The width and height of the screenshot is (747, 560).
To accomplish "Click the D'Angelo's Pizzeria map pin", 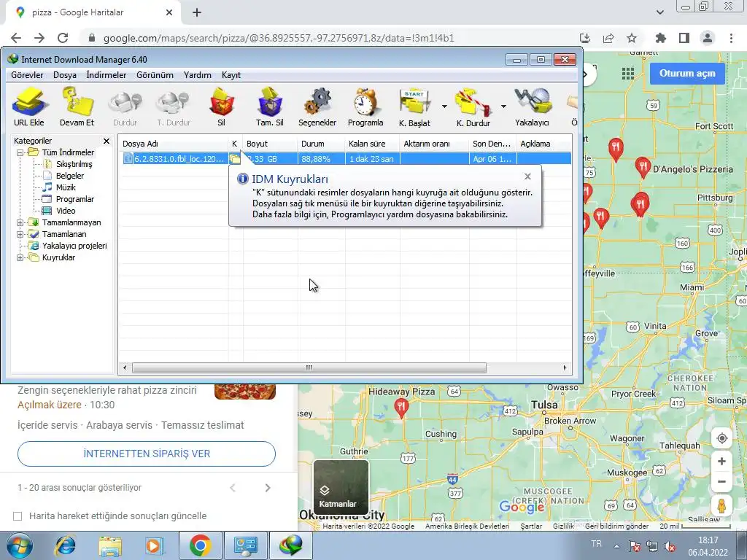I will point(643,167).
